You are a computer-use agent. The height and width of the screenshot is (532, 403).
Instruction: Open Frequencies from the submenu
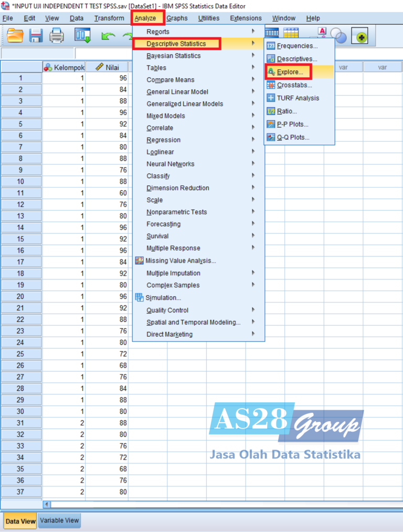(297, 46)
